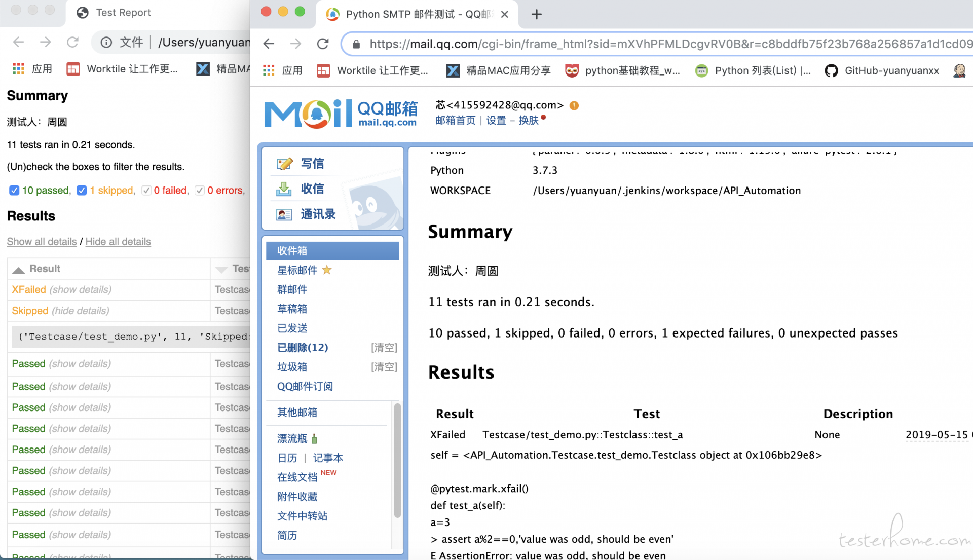973x560 pixels.
Task: Open apps grid bookmark in Test Report window
Action: click(x=32, y=69)
